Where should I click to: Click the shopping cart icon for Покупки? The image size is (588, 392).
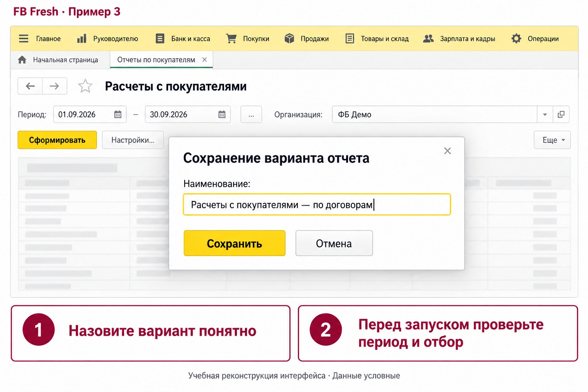[x=231, y=38]
